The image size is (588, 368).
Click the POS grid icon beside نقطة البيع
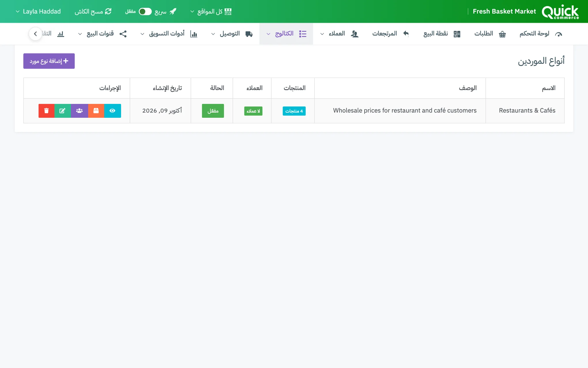point(457,34)
